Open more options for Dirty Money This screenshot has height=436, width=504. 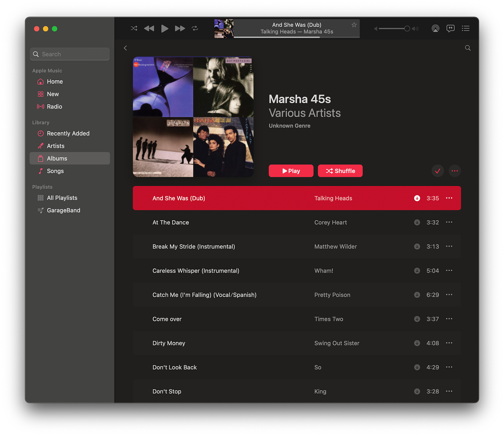449,343
